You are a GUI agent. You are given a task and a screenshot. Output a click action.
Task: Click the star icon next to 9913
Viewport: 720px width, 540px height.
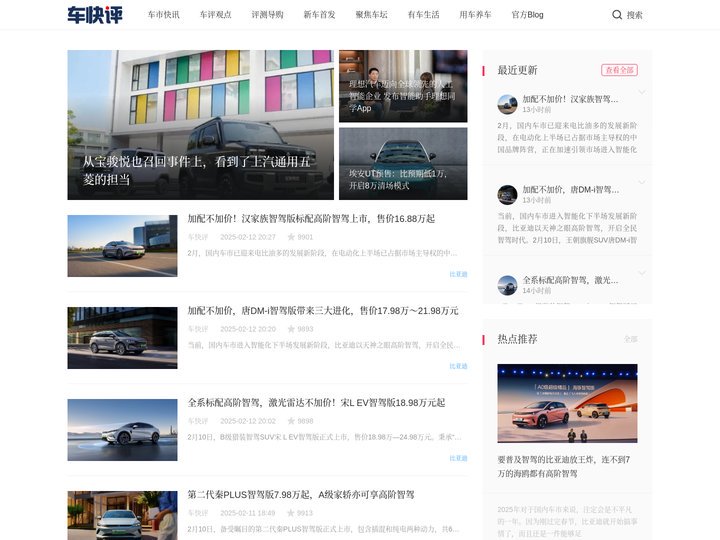point(291,513)
